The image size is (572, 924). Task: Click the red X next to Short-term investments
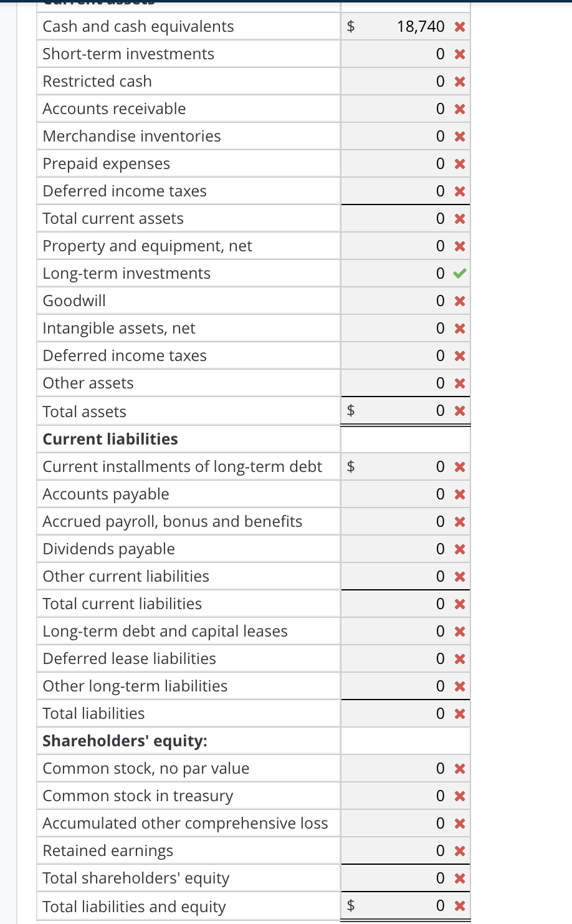point(459,54)
